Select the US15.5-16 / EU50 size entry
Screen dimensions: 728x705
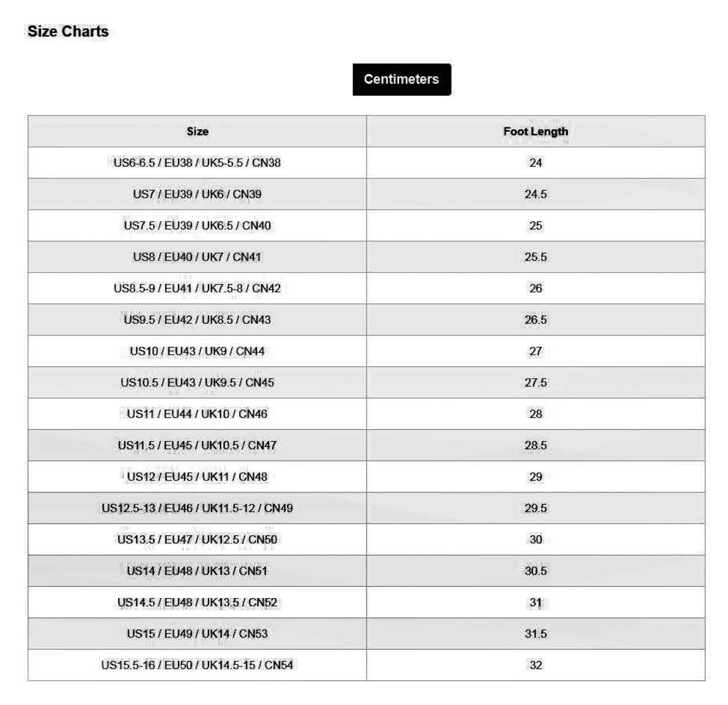[x=197, y=665]
